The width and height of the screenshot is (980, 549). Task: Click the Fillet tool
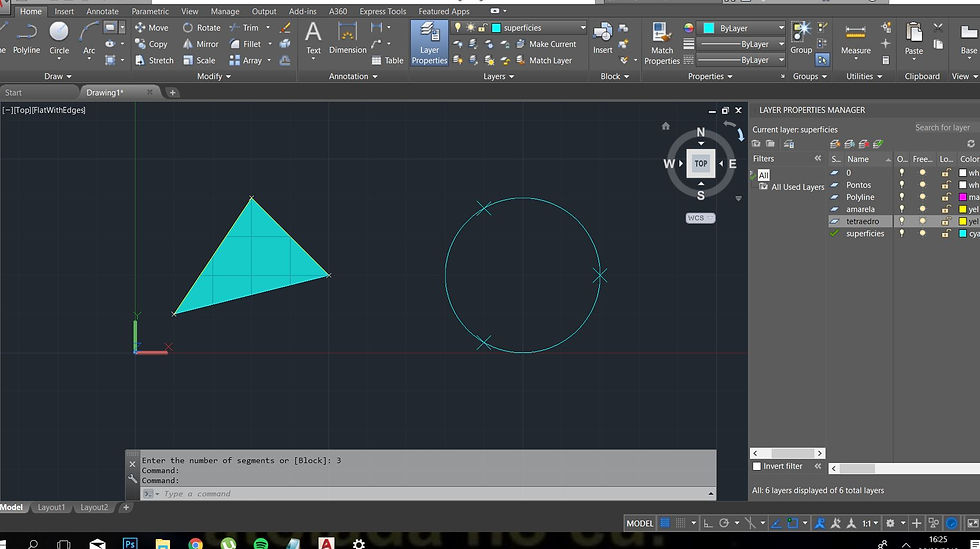click(245, 44)
